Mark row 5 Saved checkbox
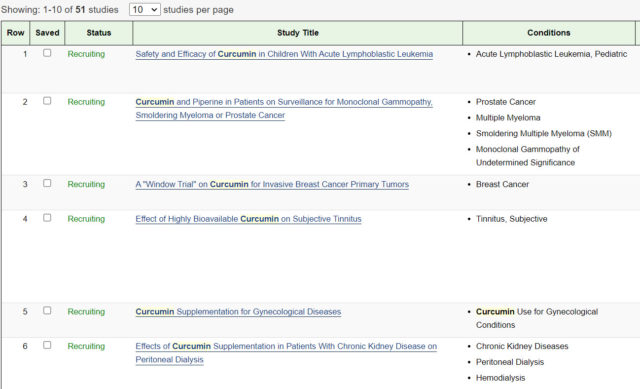Image resolution: width=640 pixels, height=389 pixels. tap(47, 311)
